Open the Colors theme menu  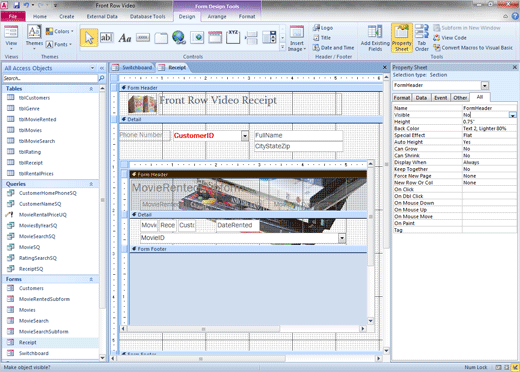[x=59, y=31]
